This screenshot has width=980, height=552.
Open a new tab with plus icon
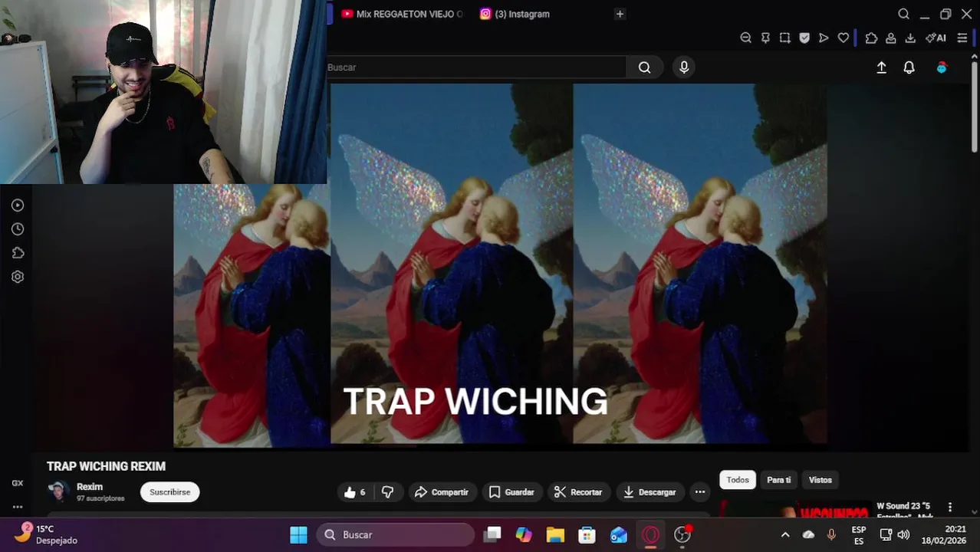point(620,14)
